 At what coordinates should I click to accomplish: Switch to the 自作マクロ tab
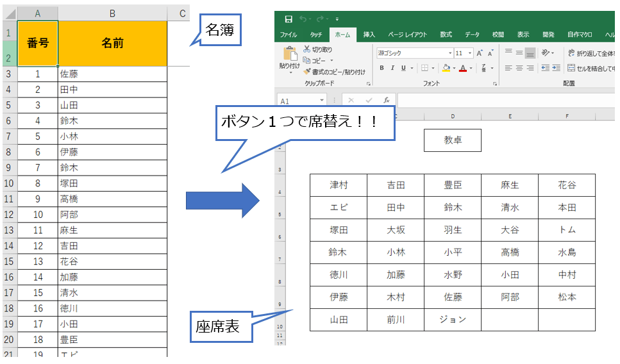point(580,35)
